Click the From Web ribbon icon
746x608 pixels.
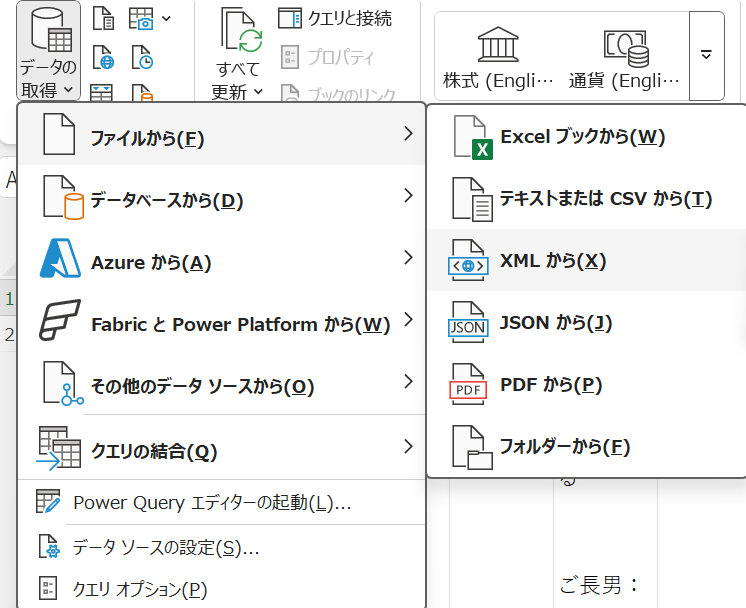[x=103, y=58]
